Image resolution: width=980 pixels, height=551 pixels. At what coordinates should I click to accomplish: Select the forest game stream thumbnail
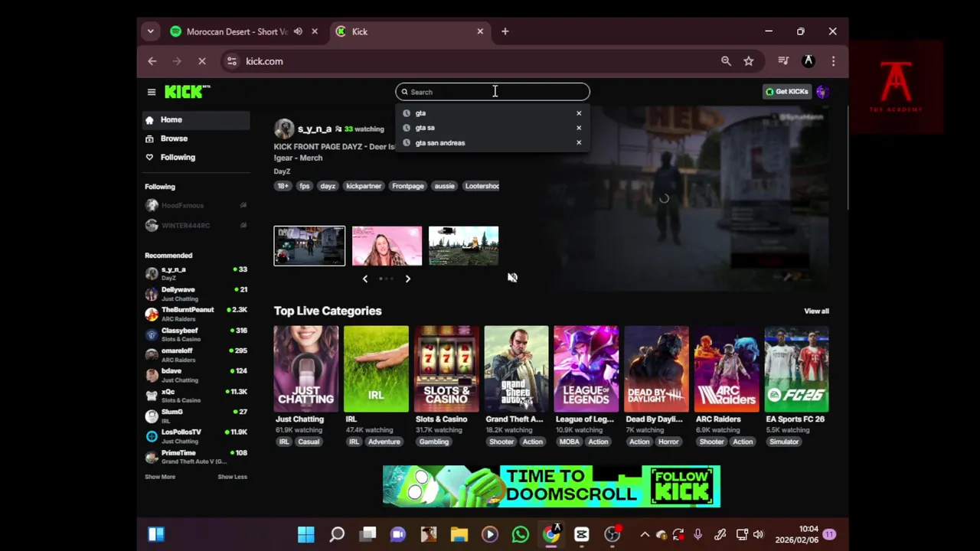(x=463, y=246)
